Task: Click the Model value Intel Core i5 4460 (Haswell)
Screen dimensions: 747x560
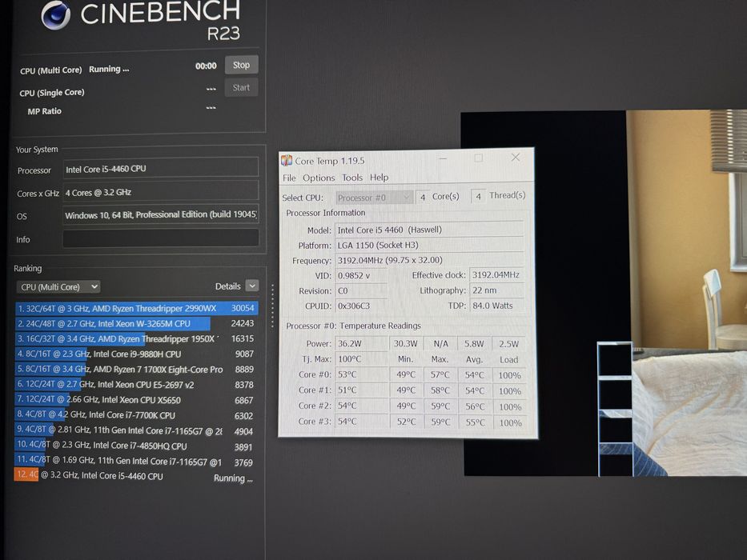Action: pyautogui.click(x=429, y=230)
